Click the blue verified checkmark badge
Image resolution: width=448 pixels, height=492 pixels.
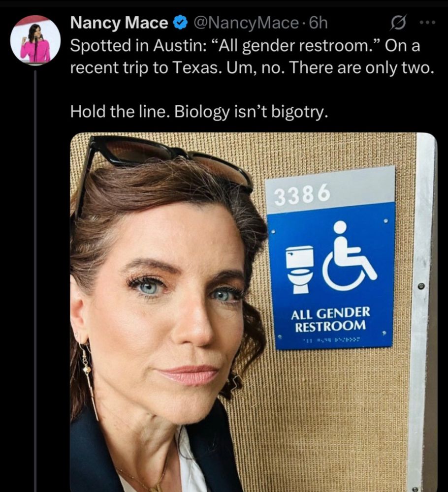[x=180, y=23]
